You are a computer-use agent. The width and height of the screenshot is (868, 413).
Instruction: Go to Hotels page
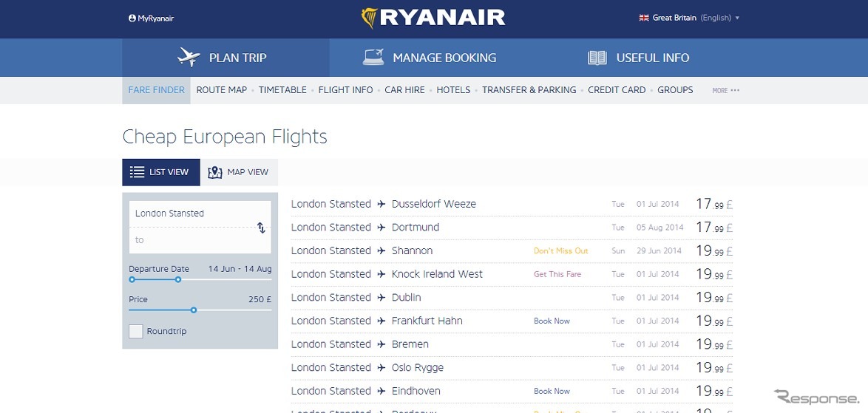[453, 90]
